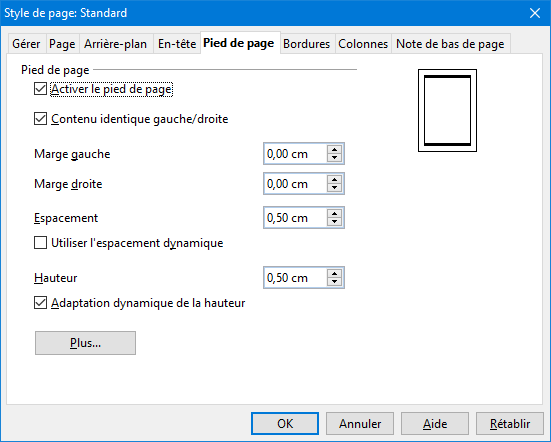
Task: Disable Adaptation dynamique de la hauteur
Action: [40, 303]
